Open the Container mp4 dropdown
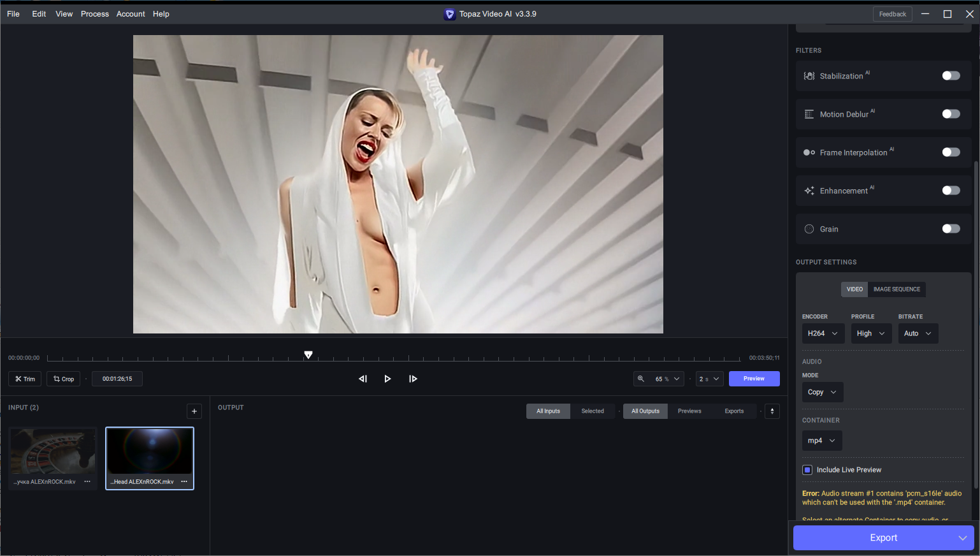The height and width of the screenshot is (556, 980). (822, 441)
